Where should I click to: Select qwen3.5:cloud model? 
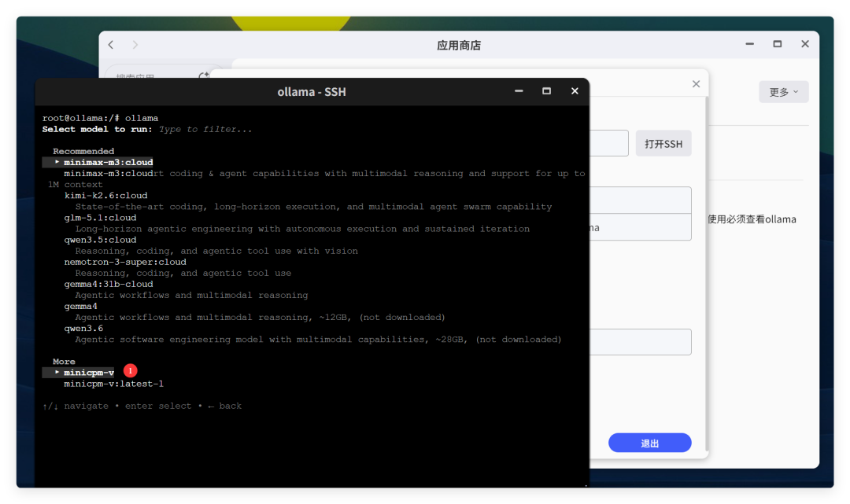tap(100, 240)
